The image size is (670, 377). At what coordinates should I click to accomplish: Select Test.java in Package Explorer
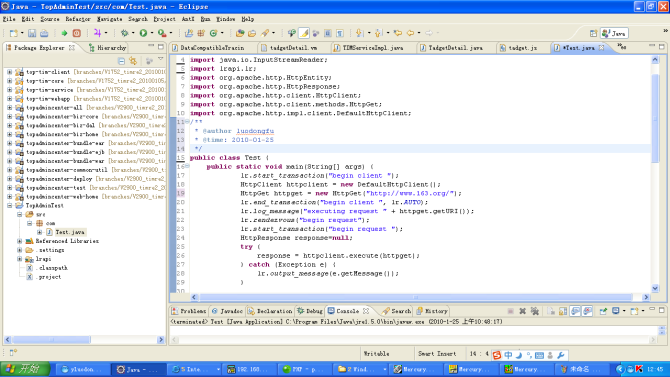coord(70,232)
